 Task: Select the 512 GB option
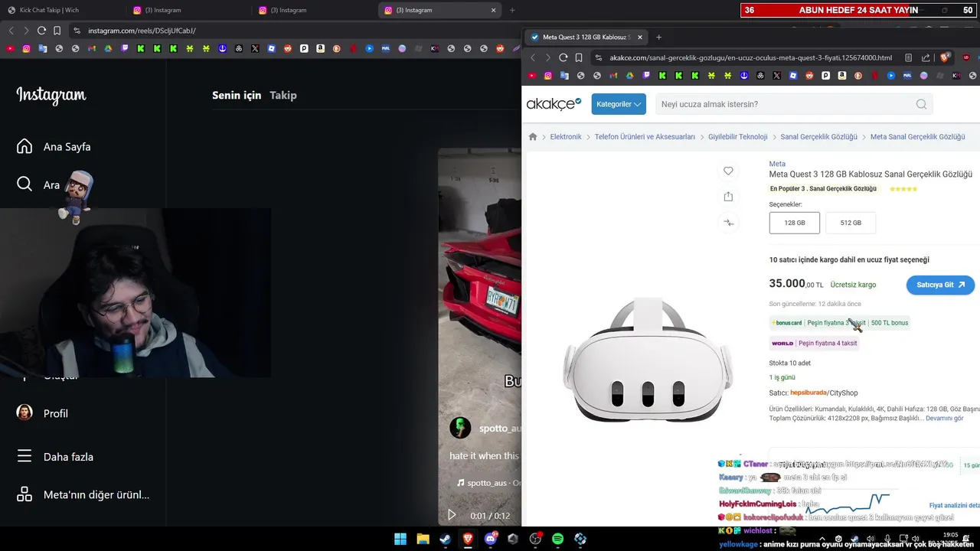pos(851,223)
